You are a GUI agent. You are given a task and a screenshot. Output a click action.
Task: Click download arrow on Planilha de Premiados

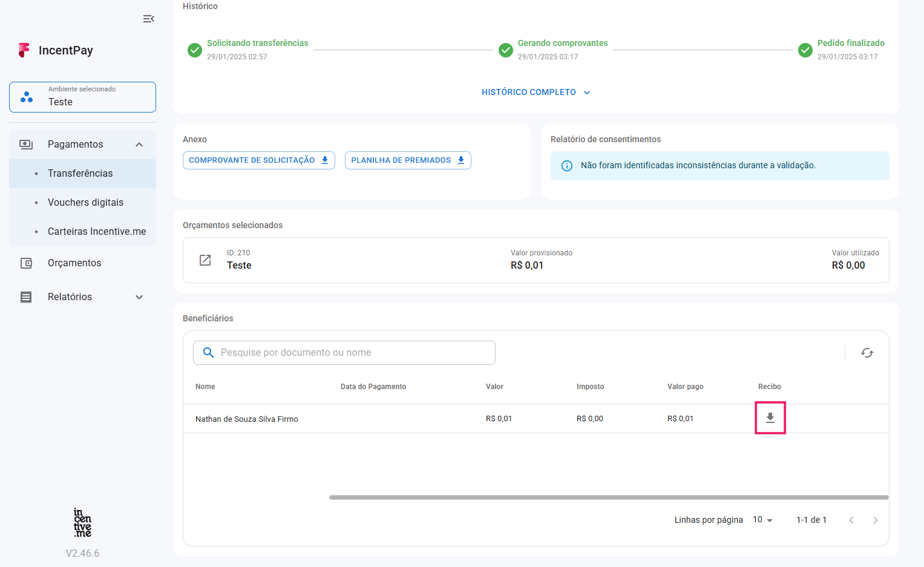pos(461,160)
